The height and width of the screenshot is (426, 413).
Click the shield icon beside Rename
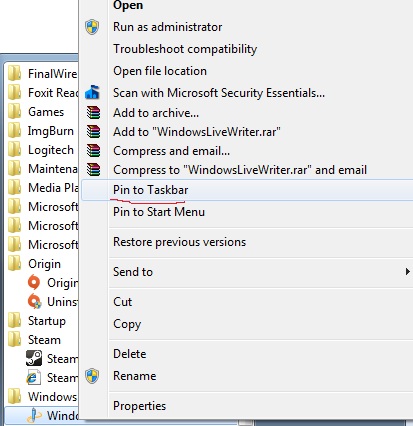92,376
